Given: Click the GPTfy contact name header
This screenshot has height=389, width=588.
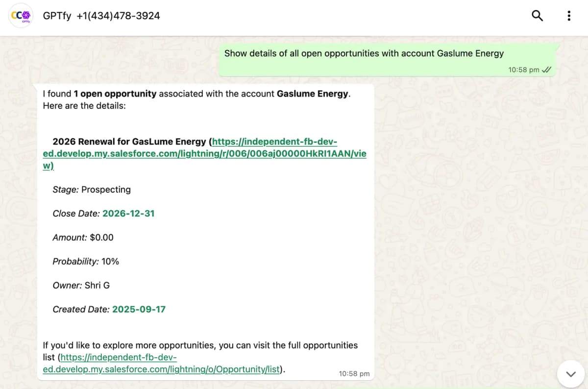Looking at the screenshot, I should (x=101, y=16).
